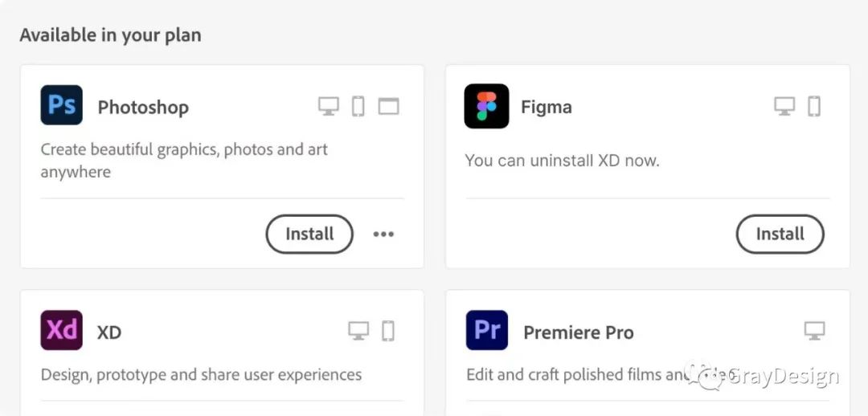Click Figma's desktop platform icon
The height and width of the screenshot is (416, 868).
784,106
